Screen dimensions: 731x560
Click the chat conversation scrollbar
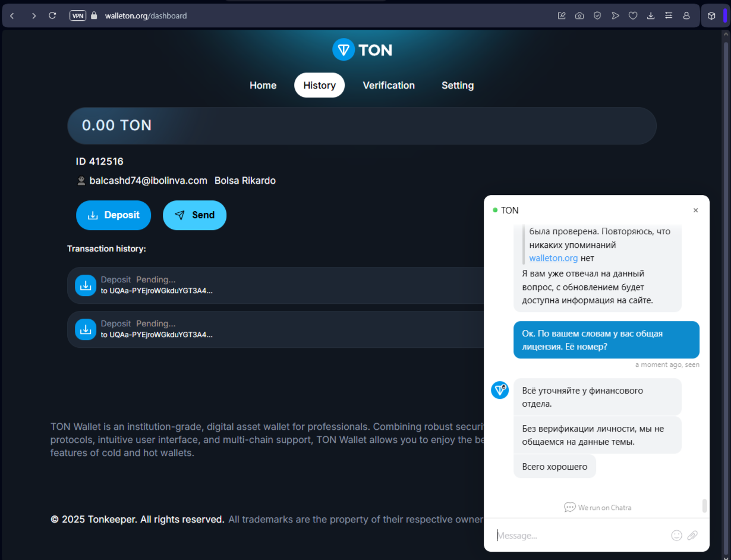[705, 506]
